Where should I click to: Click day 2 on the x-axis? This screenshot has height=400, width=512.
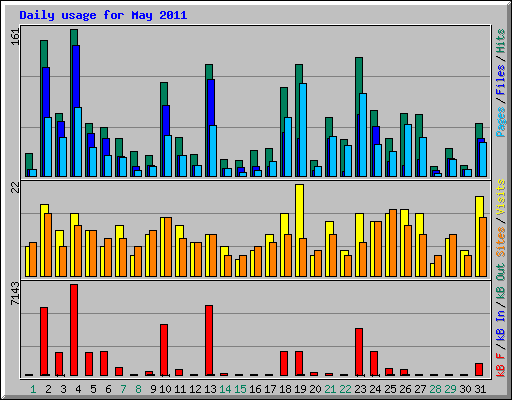pyautogui.click(x=49, y=389)
